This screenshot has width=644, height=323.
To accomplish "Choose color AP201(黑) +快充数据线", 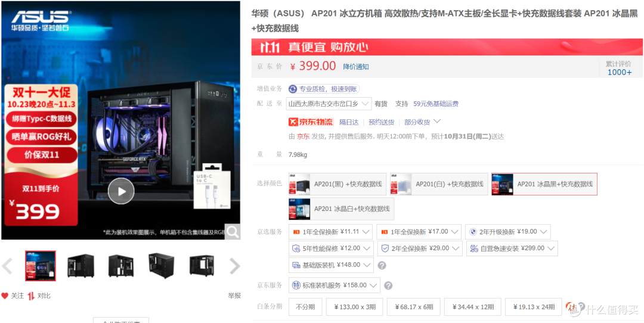I will [338, 184].
